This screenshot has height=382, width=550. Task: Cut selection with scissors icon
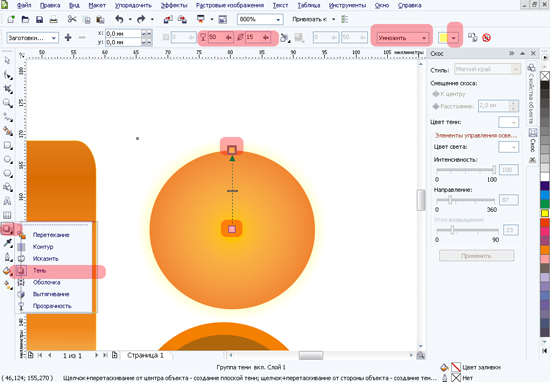72,19
